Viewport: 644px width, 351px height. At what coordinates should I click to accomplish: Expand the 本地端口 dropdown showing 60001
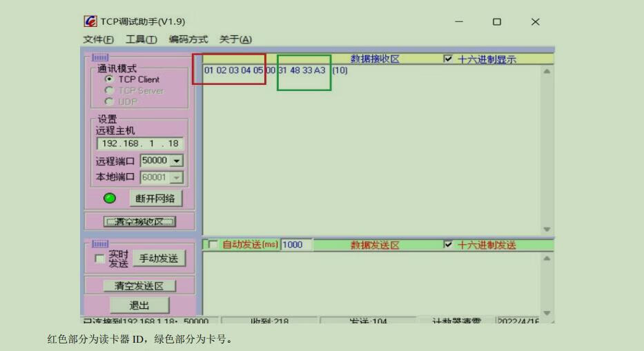click(177, 177)
